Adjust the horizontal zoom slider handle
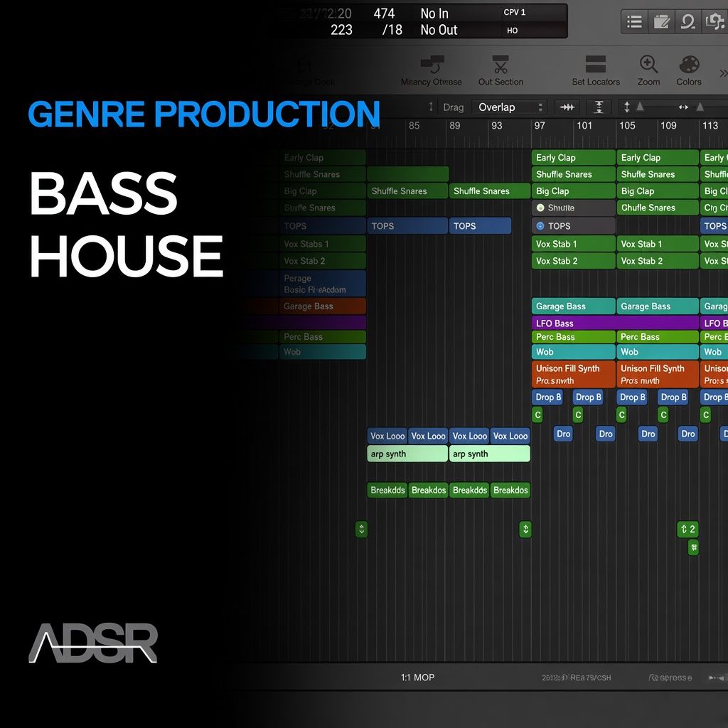Image resolution: width=728 pixels, height=728 pixels. (700, 107)
